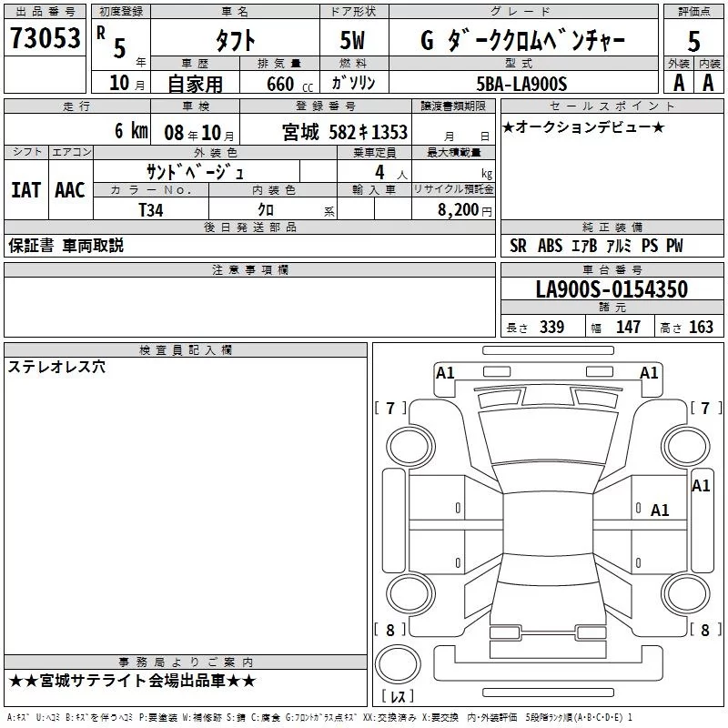This screenshot has height=728, width=728.
Task: Click the PW equipment code
Action: [x=674, y=246]
